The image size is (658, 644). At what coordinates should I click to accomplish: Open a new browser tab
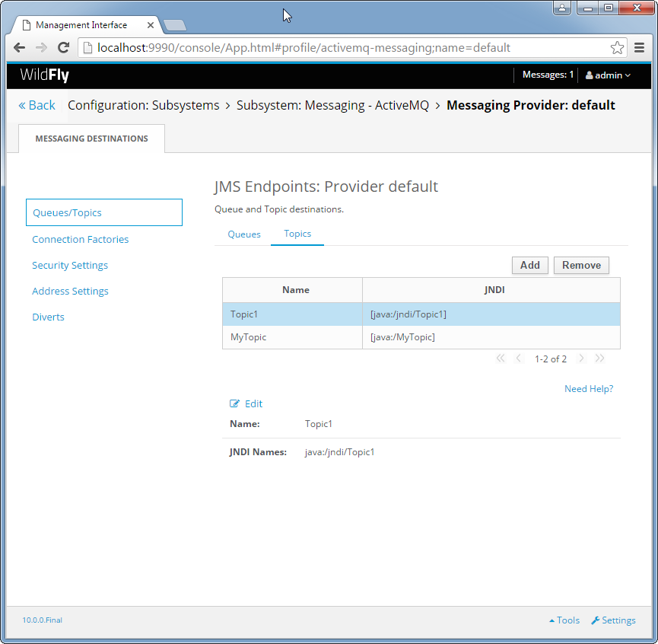175,26
